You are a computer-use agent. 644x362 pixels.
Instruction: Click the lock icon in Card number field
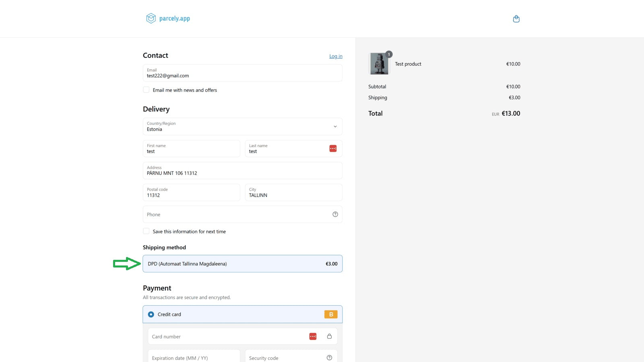(329, 336)
